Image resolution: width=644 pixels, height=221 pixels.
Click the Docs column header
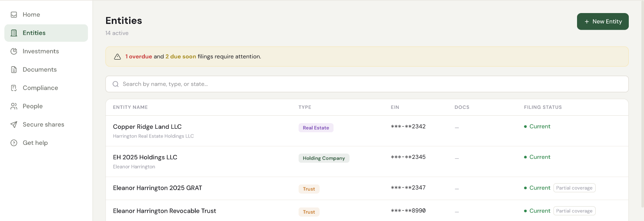[462, 107]
